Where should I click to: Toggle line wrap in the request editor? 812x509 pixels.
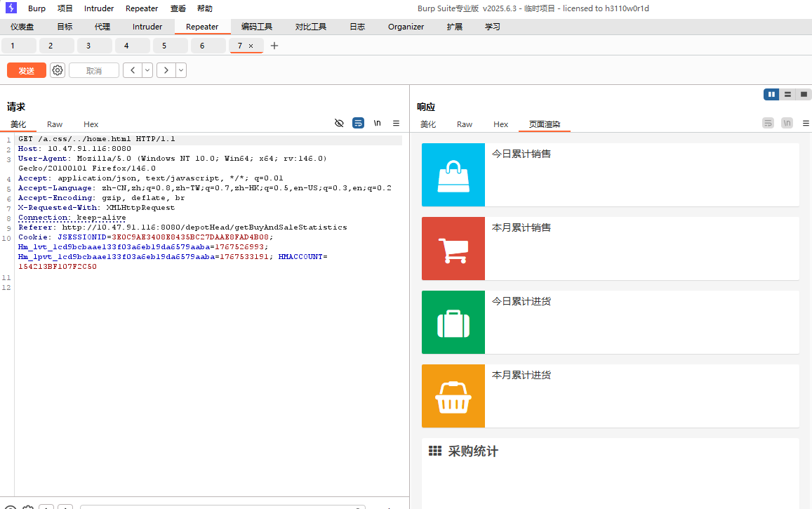(358, 123)
